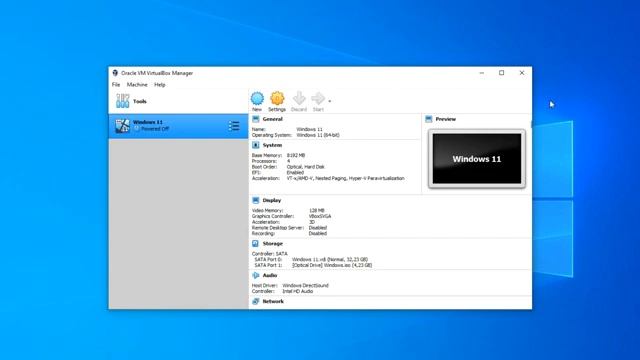This screenshot has height=360, width=640.
Task: Minimize the VirtualBox Manager window
Action: (x=482, y=73)
